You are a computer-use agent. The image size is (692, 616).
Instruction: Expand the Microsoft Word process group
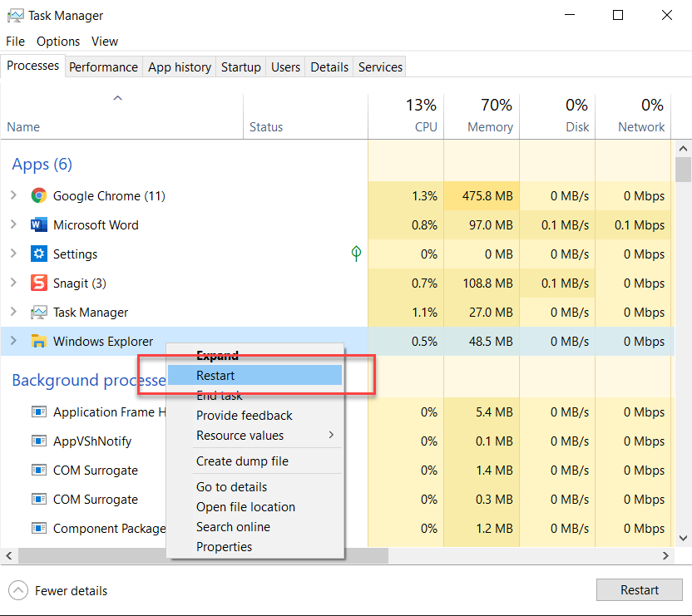(x=13, y=225)
